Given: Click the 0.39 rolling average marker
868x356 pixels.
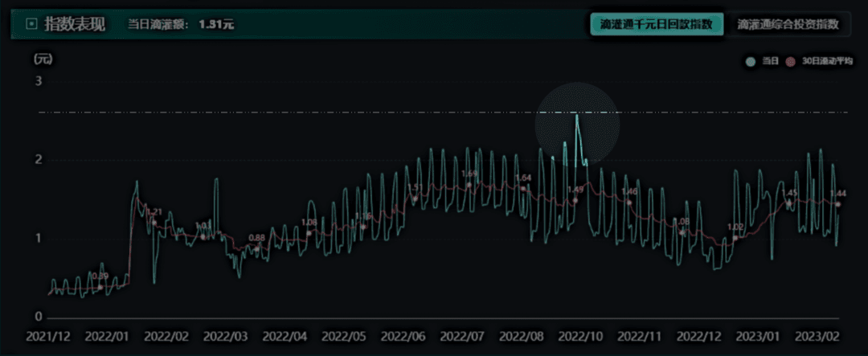Looking at the screenshot, I should pyautogui.click(x=100, y=288).
